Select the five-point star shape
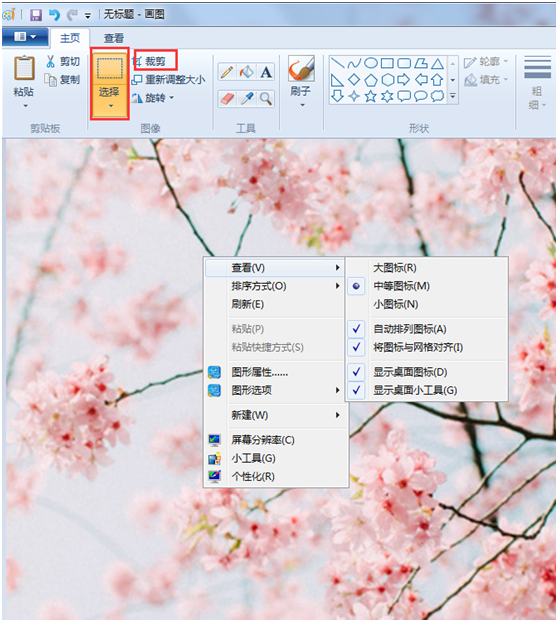 click(x=370, y=96)
